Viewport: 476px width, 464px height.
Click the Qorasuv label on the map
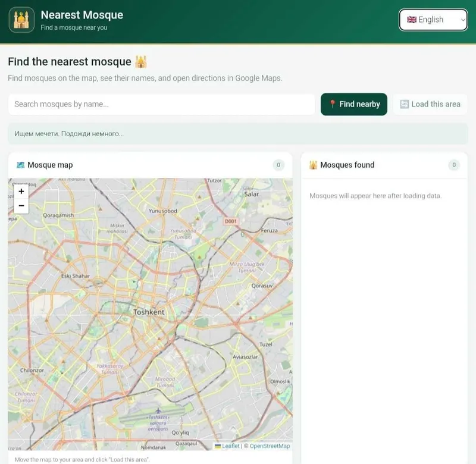[262, 286]
